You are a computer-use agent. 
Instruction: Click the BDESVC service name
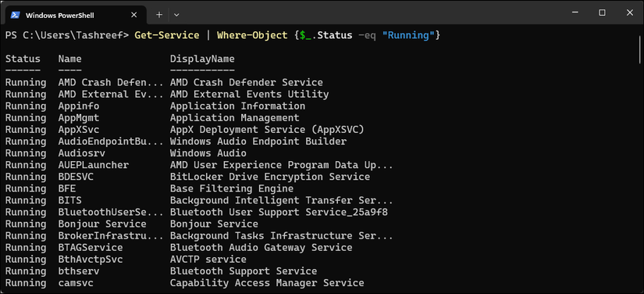(x=76, y=177)
